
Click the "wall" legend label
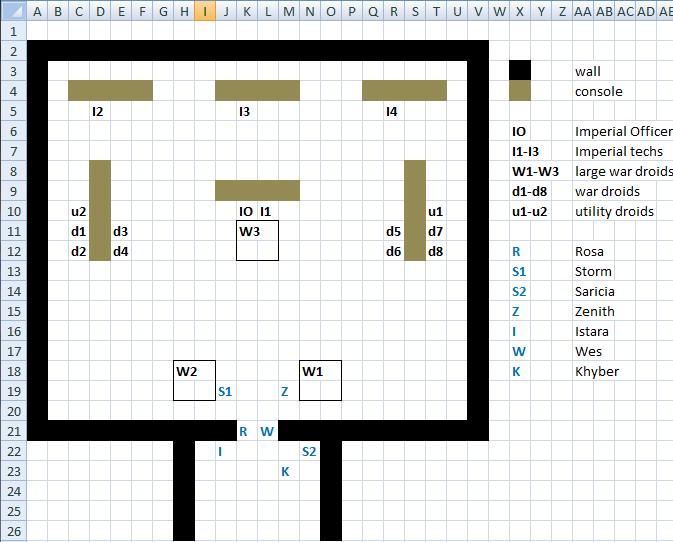tap(588, 71)
